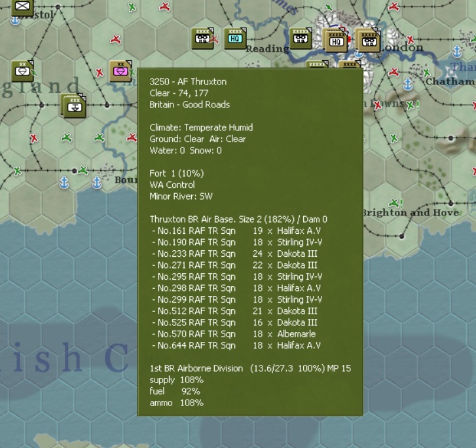The height and width of the screenshot is (448, 476).
Task: Click the 'Climate: Temperate Humid' line
Action: point(201,128)
